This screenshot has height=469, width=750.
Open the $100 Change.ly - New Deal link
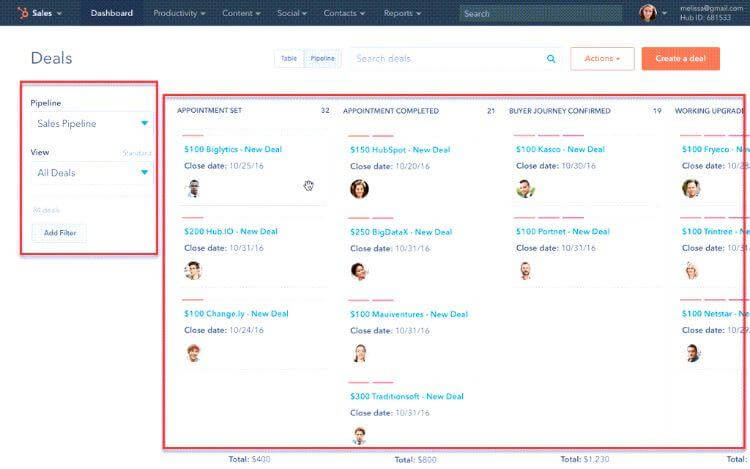pyautogui.click(x=236, y=314)
